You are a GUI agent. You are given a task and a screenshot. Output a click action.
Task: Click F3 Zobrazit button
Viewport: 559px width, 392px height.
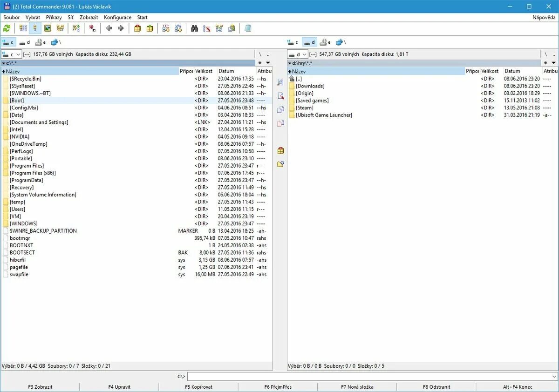pyautogui.click(x=40, y=387)
